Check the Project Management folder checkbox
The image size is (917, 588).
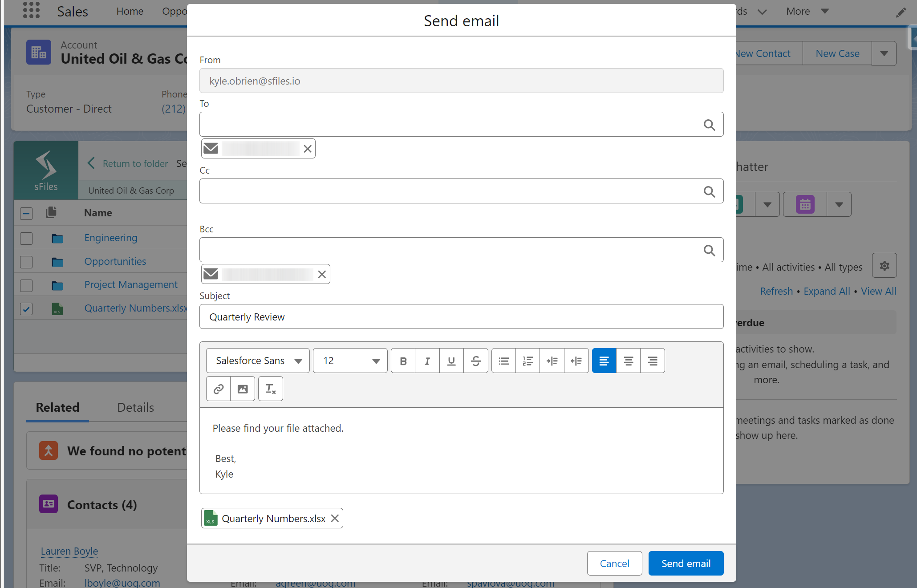(26, 285)
